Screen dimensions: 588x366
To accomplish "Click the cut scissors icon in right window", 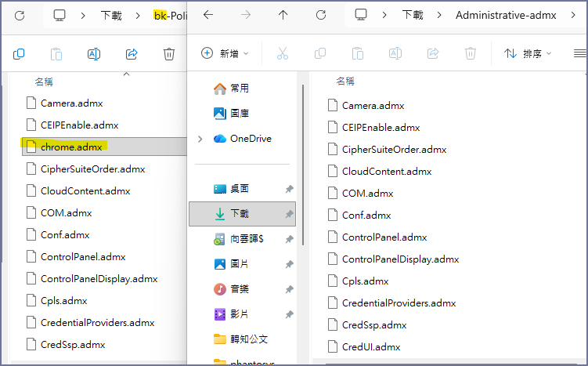I will coord(283,53).
